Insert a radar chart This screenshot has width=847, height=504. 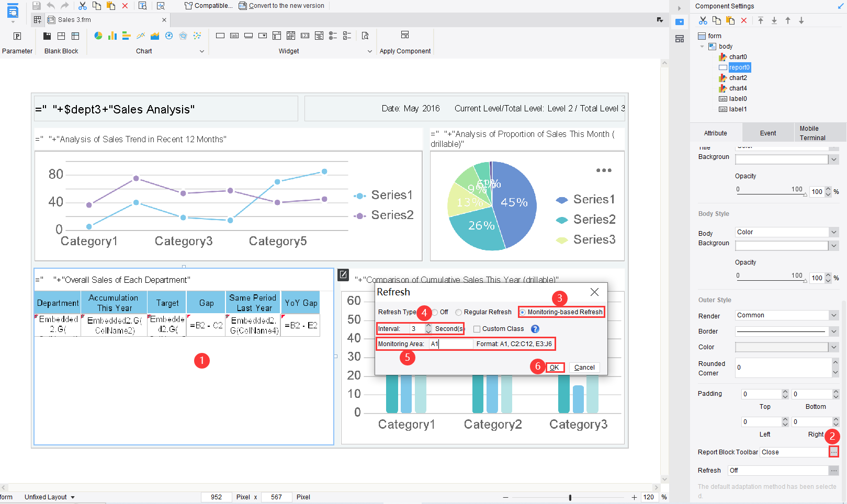(183, 36)
